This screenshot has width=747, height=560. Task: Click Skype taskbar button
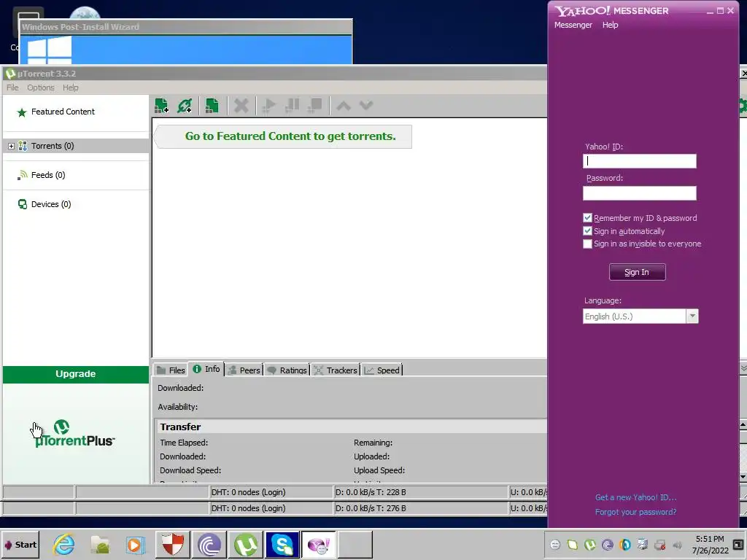[282, 544]
